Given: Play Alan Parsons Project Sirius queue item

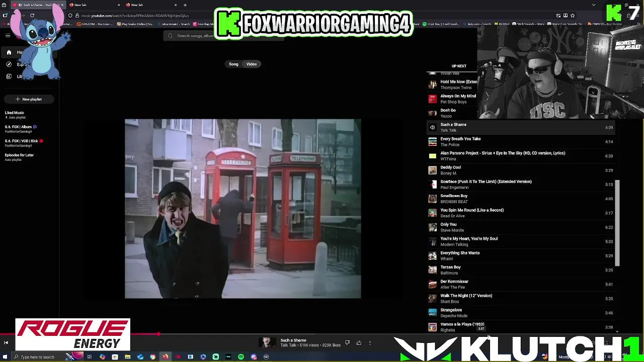Looking at the screenshot, I should click(521, 156).
